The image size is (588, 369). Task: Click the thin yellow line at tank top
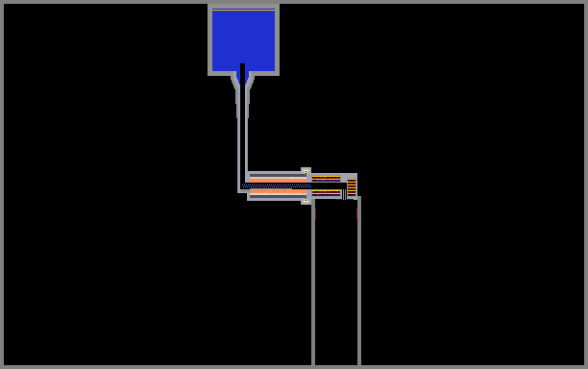(x=243, y=10)
